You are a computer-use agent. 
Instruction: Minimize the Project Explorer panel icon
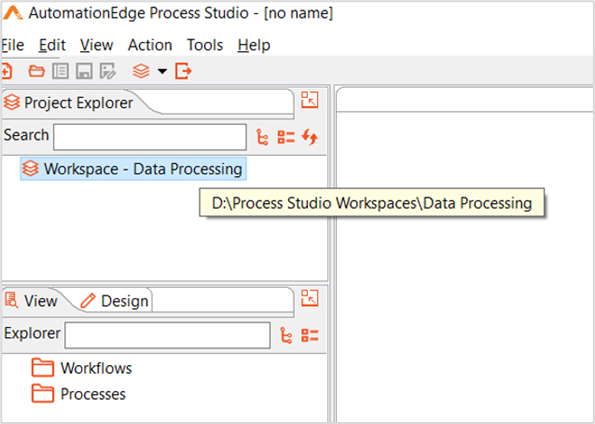(x=310, y=100)
